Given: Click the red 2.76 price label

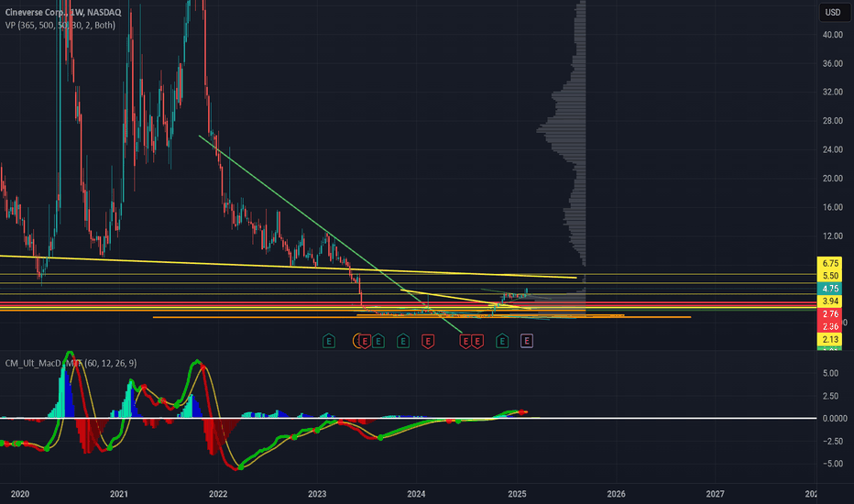Looking at the screenshot, I should click(x=830, y=313).
